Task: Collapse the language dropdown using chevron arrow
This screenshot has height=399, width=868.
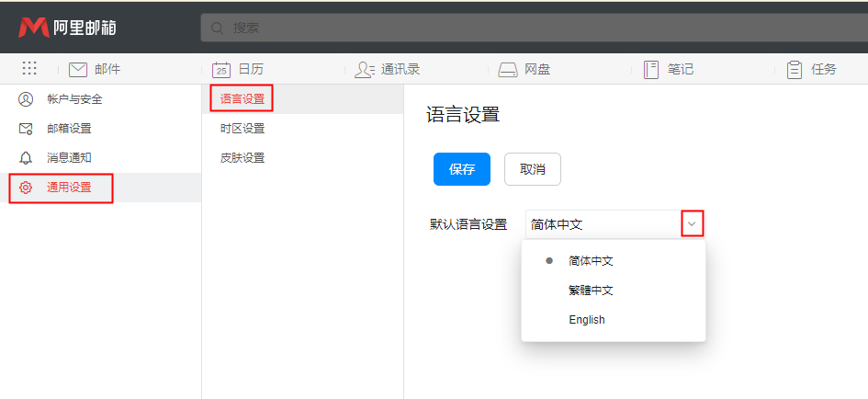Action: tap(693, 223)
